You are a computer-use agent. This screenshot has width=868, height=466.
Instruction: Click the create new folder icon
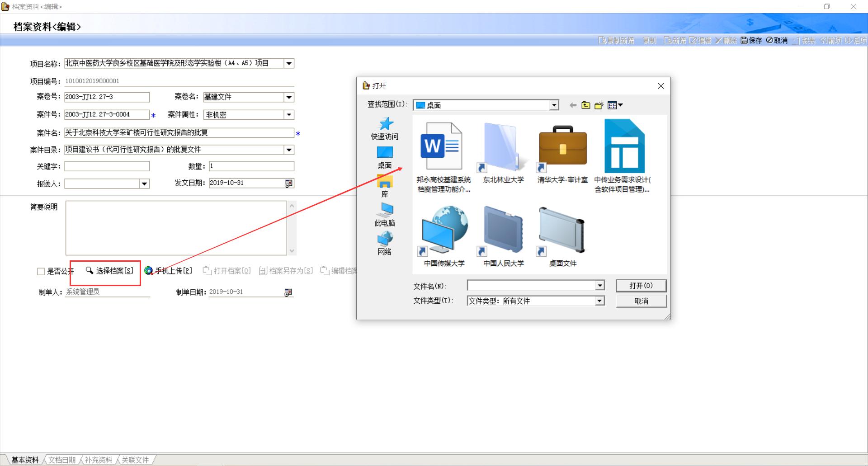(x=599, y=105)
